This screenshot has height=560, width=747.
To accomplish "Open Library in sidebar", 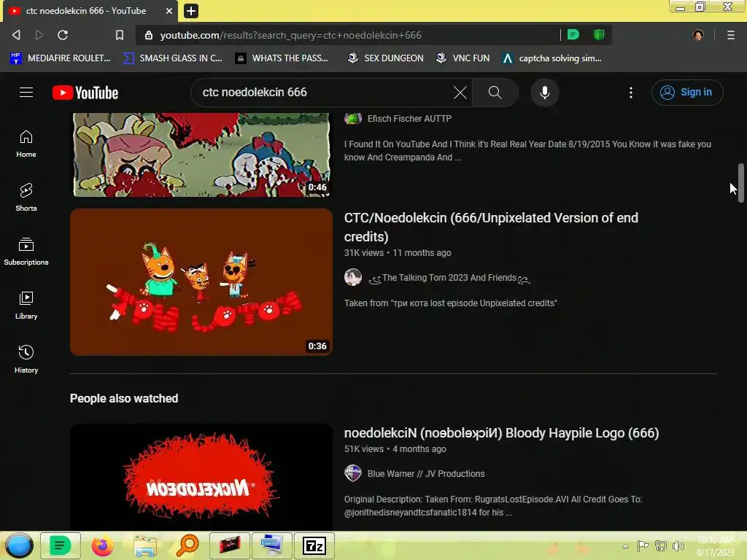I will pos(26,306).
